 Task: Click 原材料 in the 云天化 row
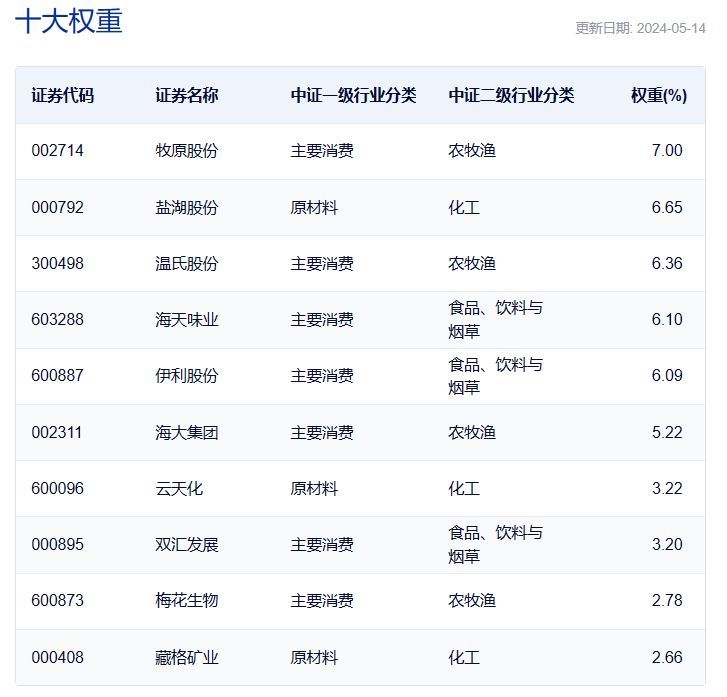click(314, 488)
